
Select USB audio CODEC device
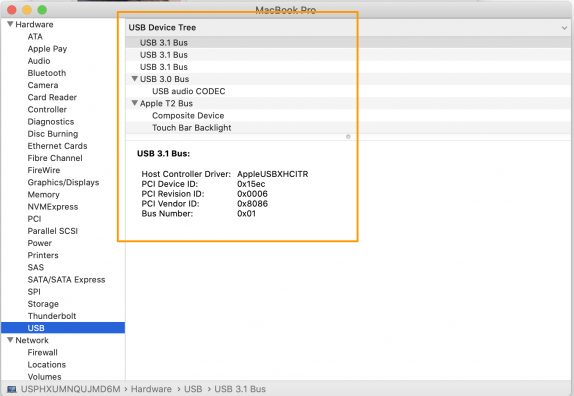(x=349, y=91)
